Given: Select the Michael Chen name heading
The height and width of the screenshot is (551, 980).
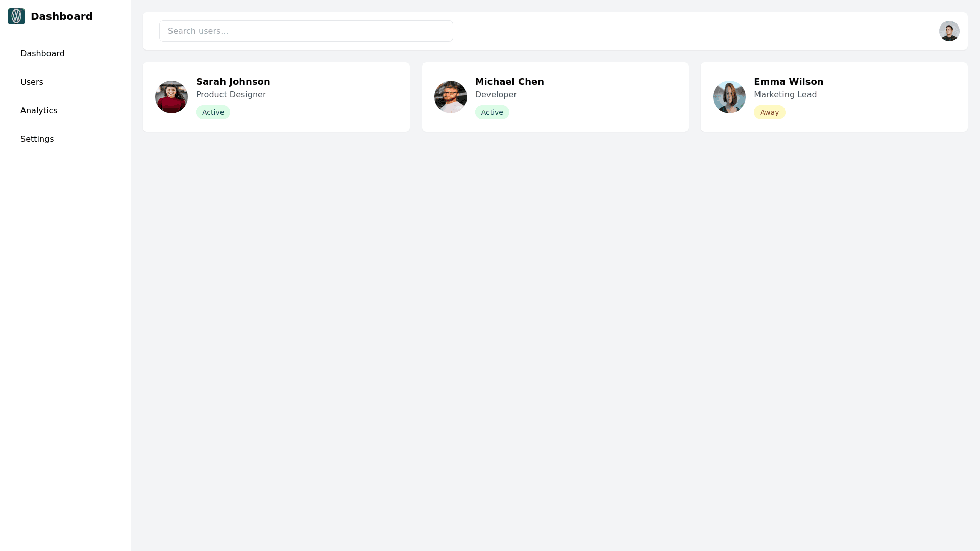Looking at the screenshot, I should tap(509, 82).
